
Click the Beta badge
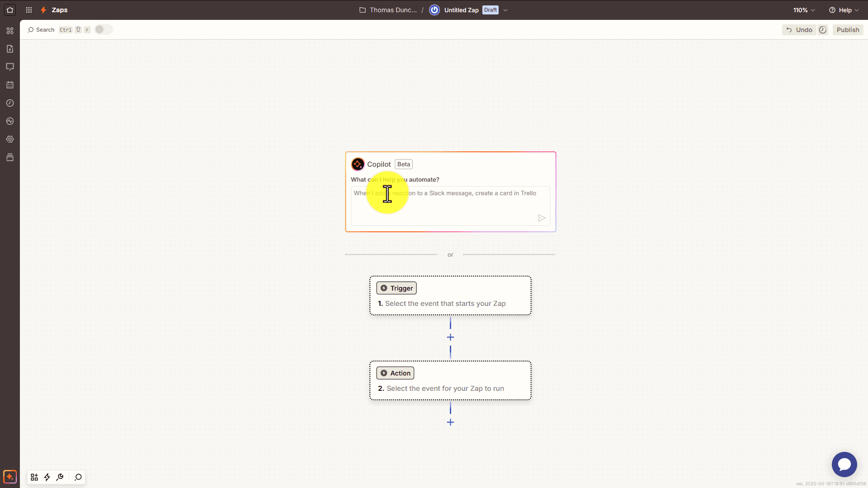pos(404,164)
